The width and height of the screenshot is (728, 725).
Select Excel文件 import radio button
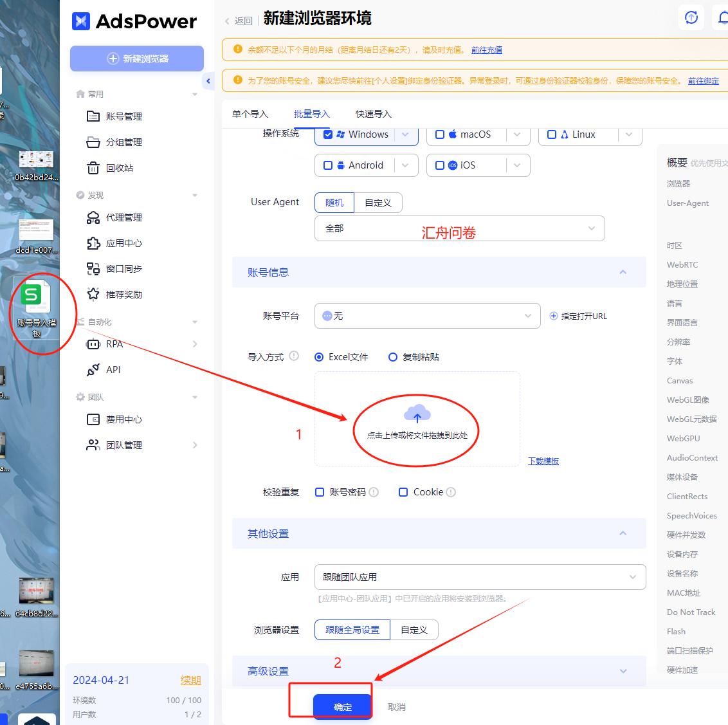[x=319, y=357]
